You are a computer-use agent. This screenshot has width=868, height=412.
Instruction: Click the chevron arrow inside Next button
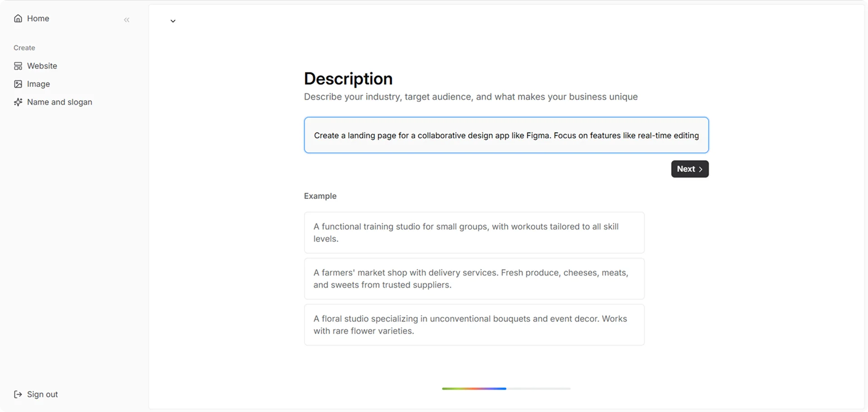pyautogui.click(x=701, y=169)
